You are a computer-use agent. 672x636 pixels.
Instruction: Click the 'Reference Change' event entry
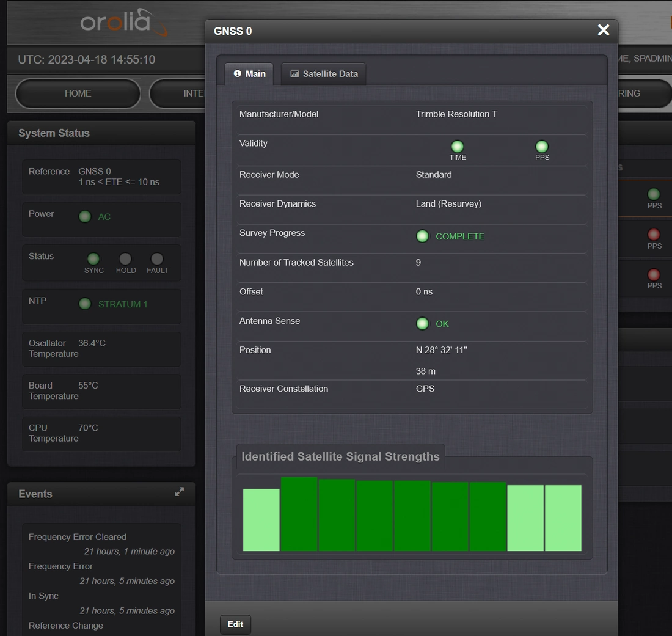(x=65, y=625)
